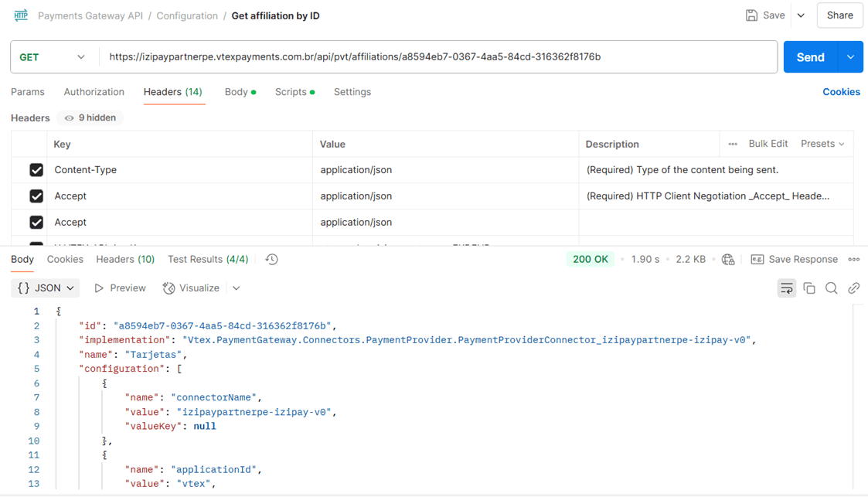Image resolution: width=868 pixels, height=497 pixels.
Task: Toggle word wrap in response body
Action: coord(787,288)
